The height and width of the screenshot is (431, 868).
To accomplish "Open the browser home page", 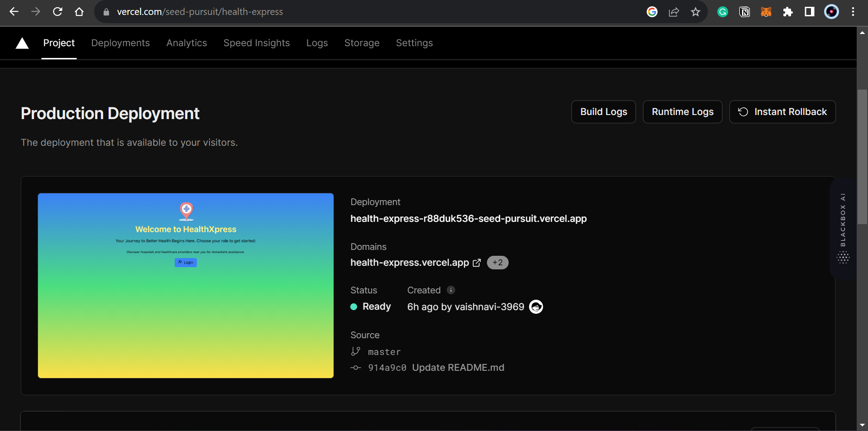I will (79, 12).
